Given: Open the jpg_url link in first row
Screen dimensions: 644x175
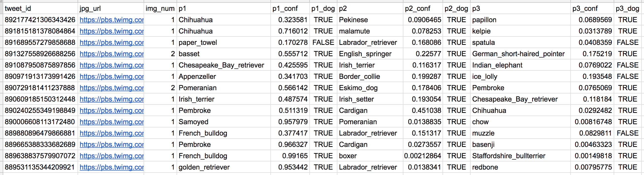Looking at the screenshot, I should point(112,20).
